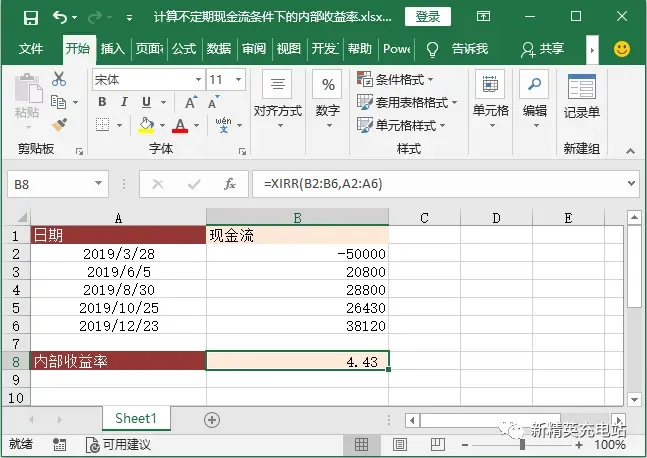The width and height of the screenshot is (647, 458).
Task: Click the Redo arrow icon
Action: [x=95, y=17]
